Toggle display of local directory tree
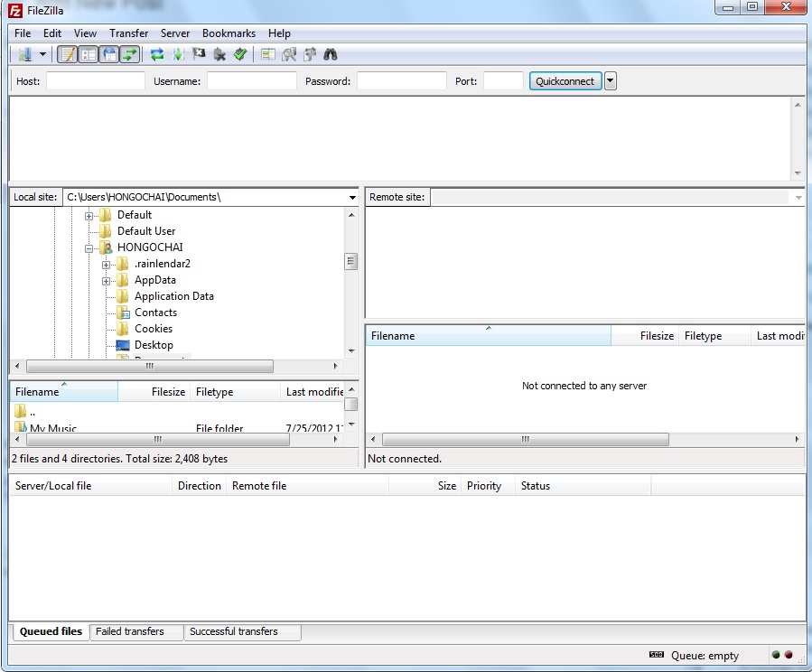The height and width of the screenshot is (672, 812). pyautogui.click(x=89, y=54)
